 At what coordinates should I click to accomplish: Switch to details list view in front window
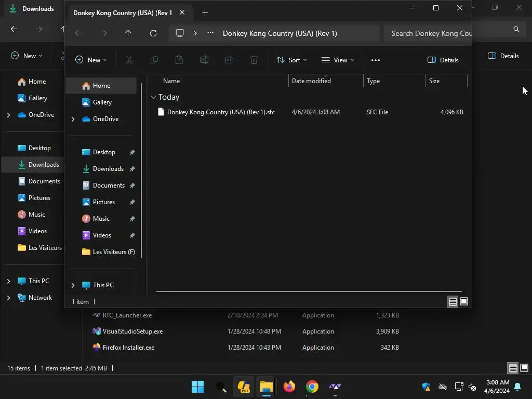point(453,302)
